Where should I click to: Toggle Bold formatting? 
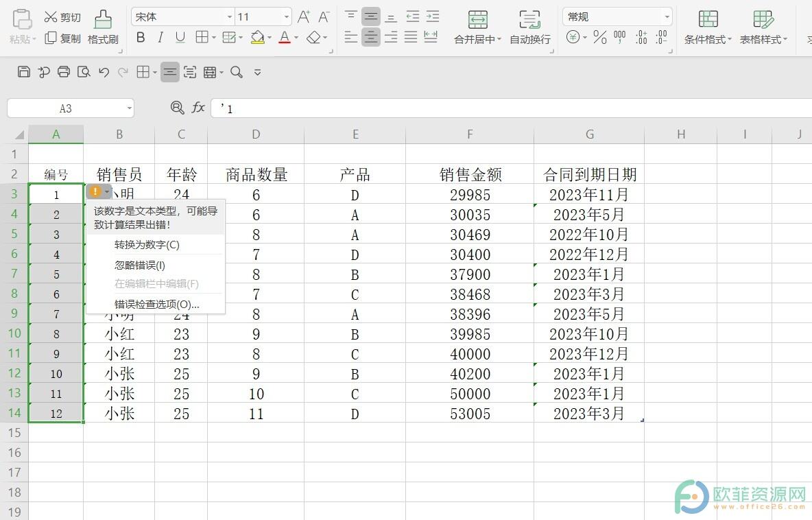pyautogui.click(x=141, y=38)
